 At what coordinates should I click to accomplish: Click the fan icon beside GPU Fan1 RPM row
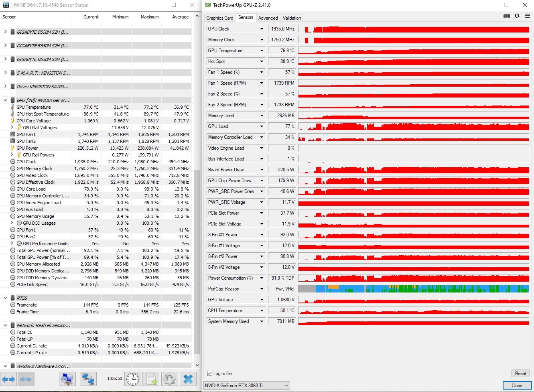pyautogui.click(x=13, y=134)
